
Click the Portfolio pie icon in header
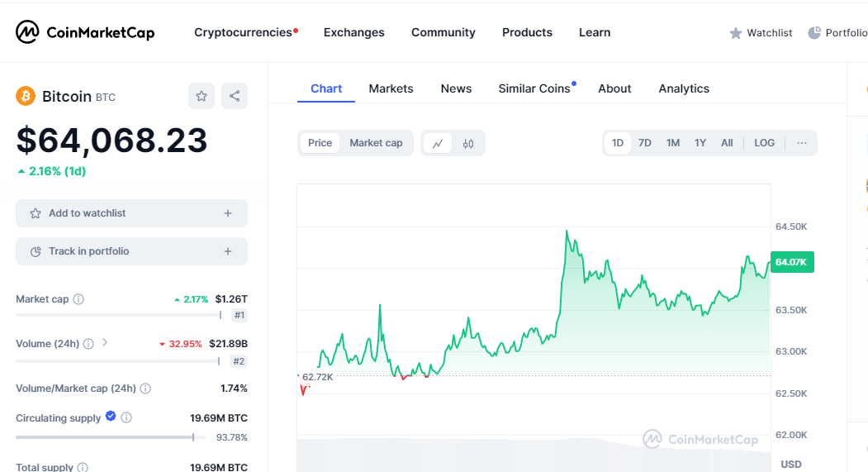[814, 33]
